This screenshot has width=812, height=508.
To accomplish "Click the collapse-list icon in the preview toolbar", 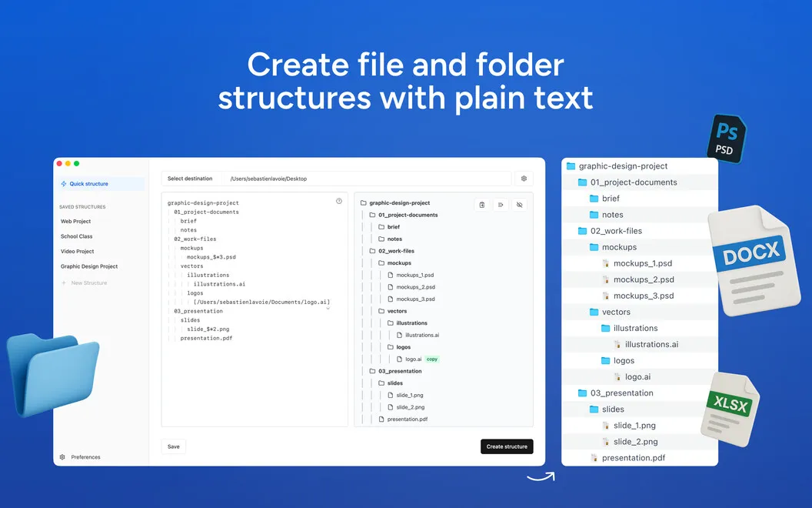I will point(501,205).
